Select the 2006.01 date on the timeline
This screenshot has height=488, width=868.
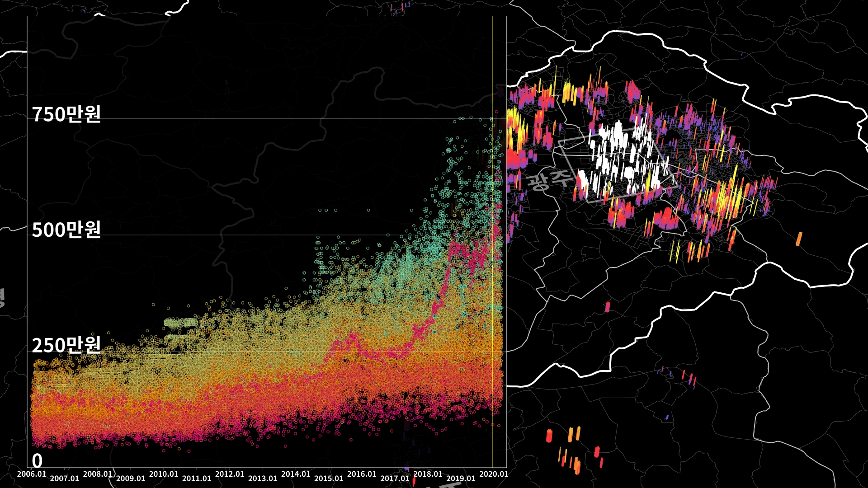32,474
